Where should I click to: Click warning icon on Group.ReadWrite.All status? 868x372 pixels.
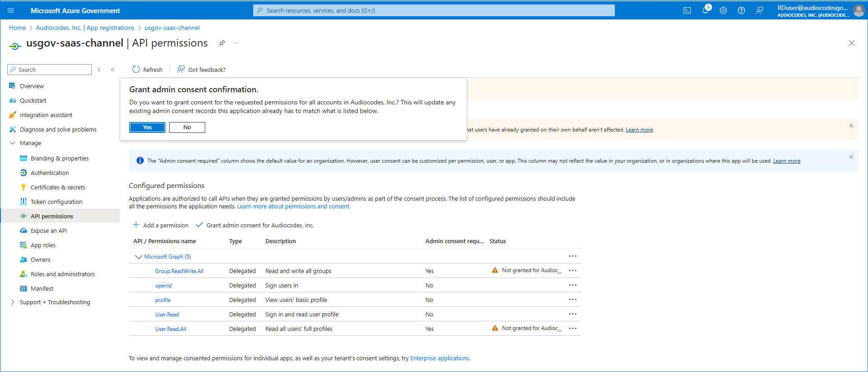pyautogui.click(x=495, y=270)
